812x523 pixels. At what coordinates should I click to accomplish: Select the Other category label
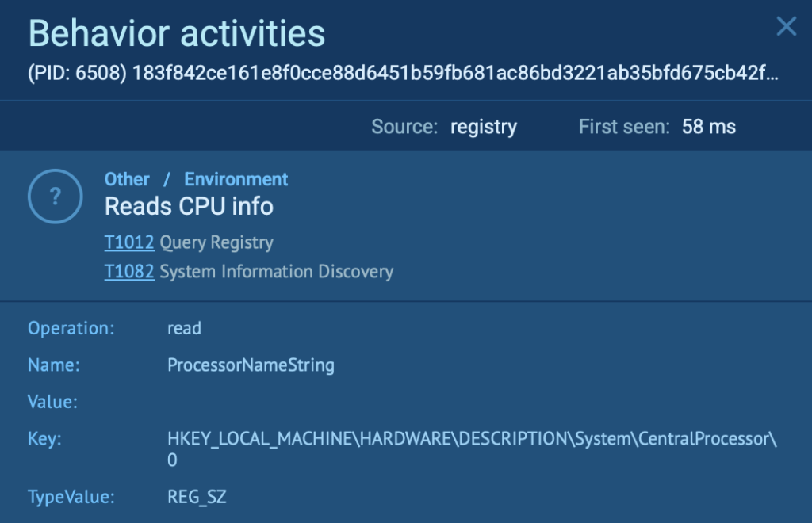(127, 179)
